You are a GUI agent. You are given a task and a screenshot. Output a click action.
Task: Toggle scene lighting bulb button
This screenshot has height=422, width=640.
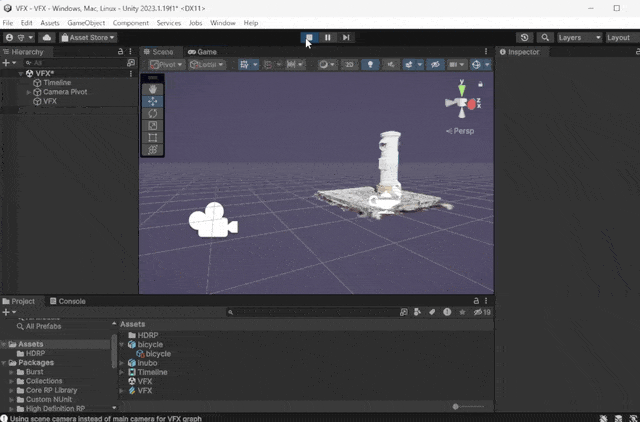(371, 65)
